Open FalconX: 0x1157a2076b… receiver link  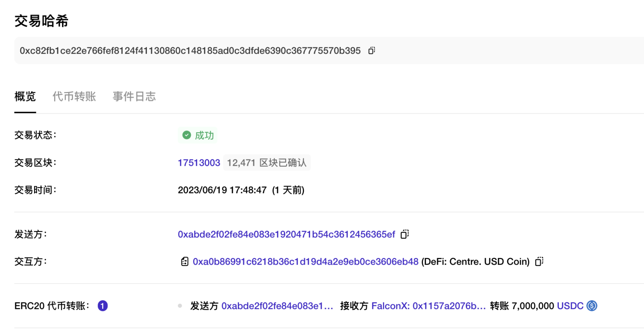click(x=429, y=306)
